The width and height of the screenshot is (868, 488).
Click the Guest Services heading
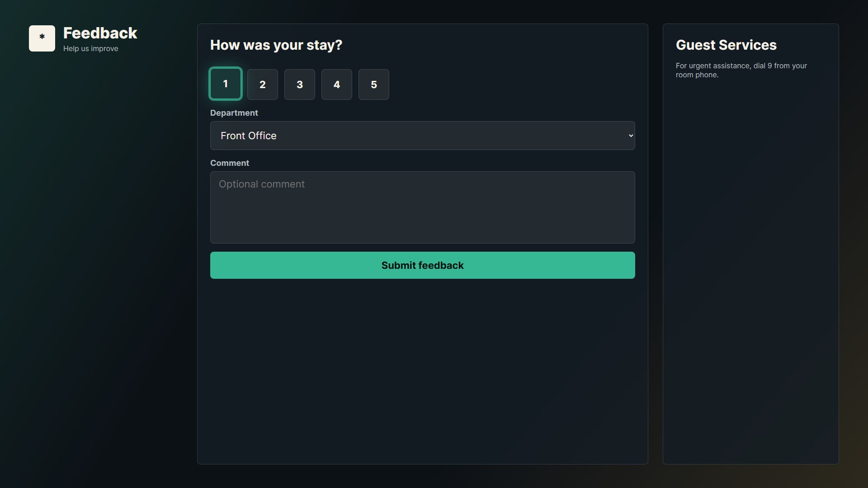(726, 45)
